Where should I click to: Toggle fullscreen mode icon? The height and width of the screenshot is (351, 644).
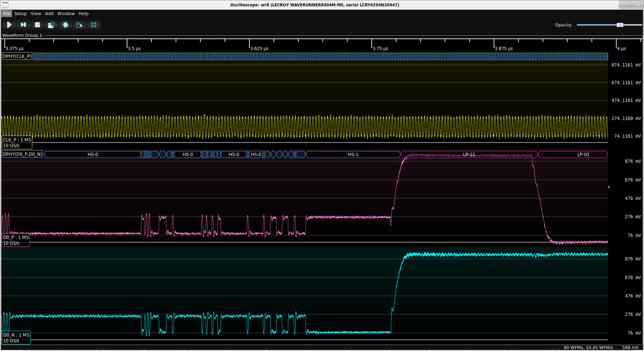click(x=93, y=25)
